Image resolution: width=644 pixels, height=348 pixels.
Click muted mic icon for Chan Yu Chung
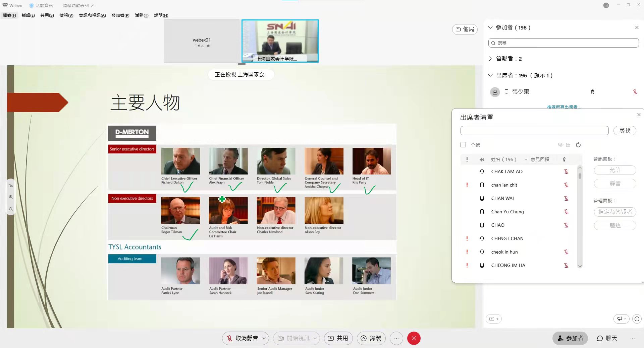(x=566, y=212)
